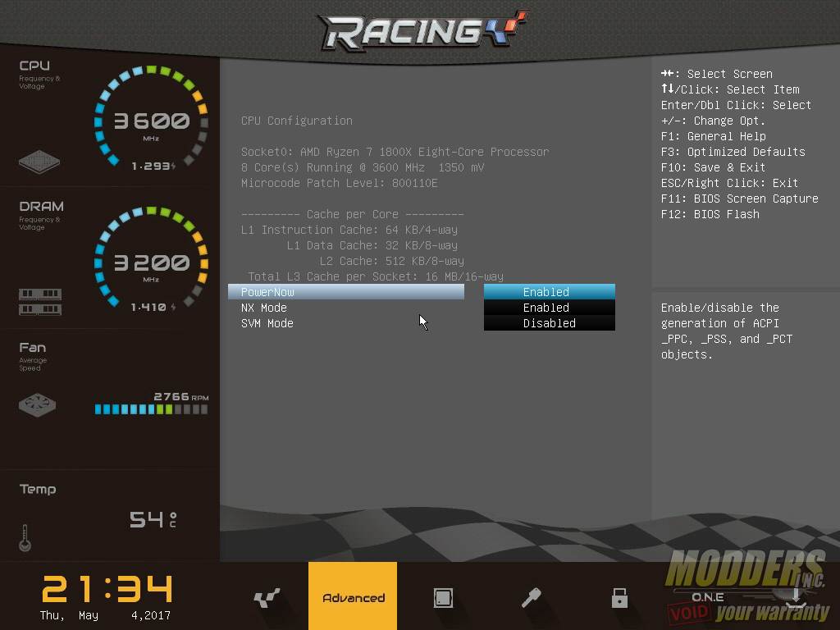Image resolution: width=840 pixels, height=630 pixels.
Task: Click the AMD Ryzen 7 1800X processor line
Action: (x=395, y=152)
